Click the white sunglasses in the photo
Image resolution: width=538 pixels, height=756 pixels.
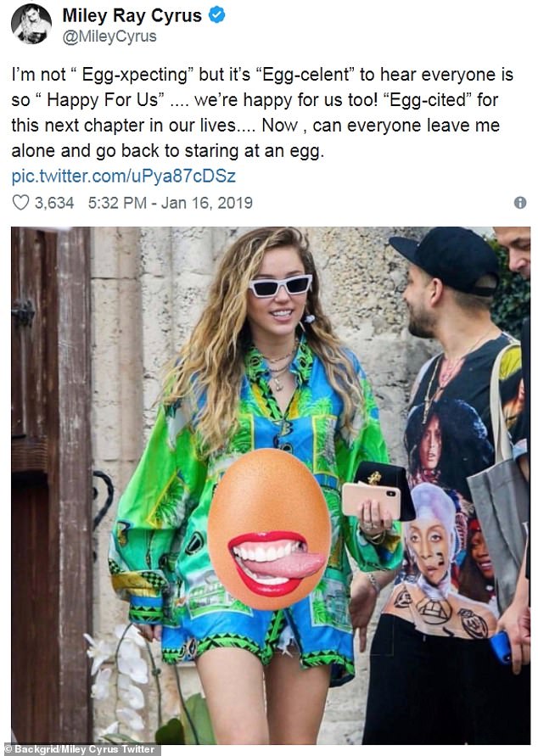point(280,286)
